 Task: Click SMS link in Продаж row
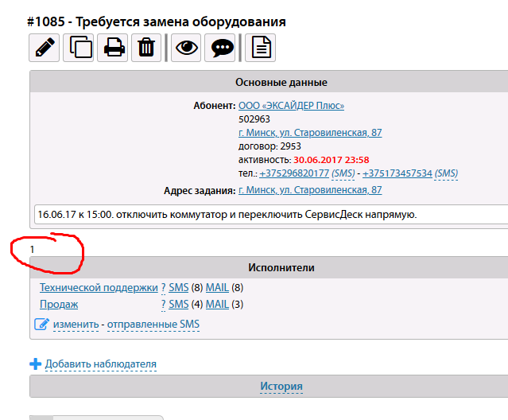click(179, 305)
